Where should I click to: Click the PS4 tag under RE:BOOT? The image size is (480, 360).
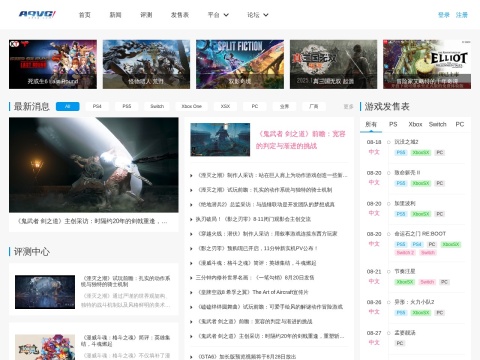[417, 244]
